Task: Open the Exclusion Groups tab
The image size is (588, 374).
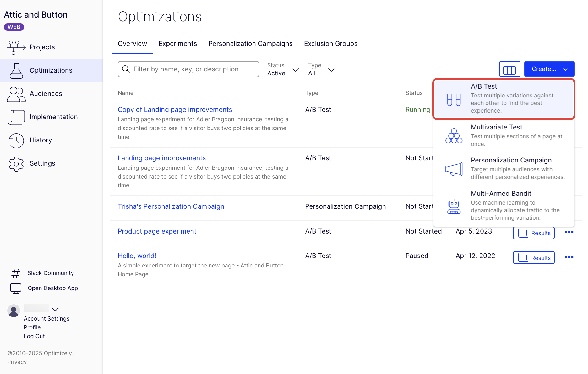Action: pyautogui.click(x=330, y=44)
